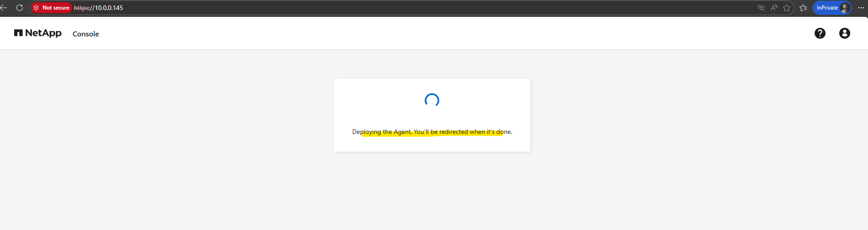Screen dimensions: 868x230
Task: Click the deployment loading spinner
Action: coord(432,100)
